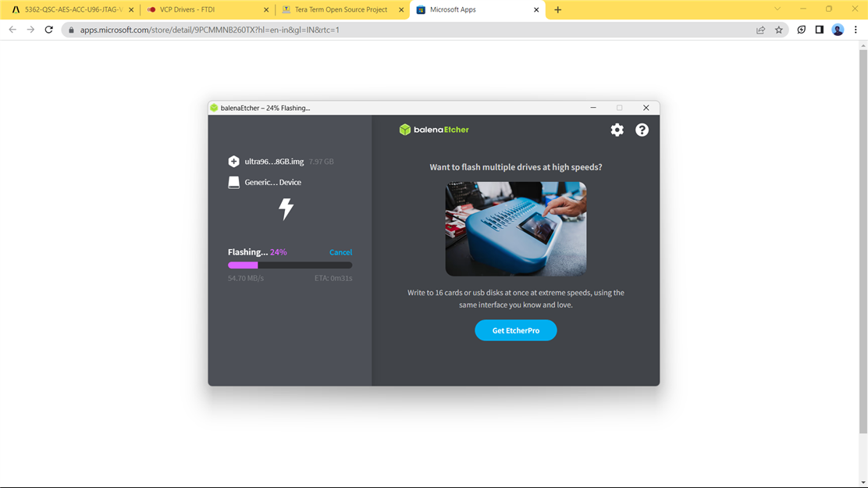Click the 7.97 GB size label

[x=321, y=162]
